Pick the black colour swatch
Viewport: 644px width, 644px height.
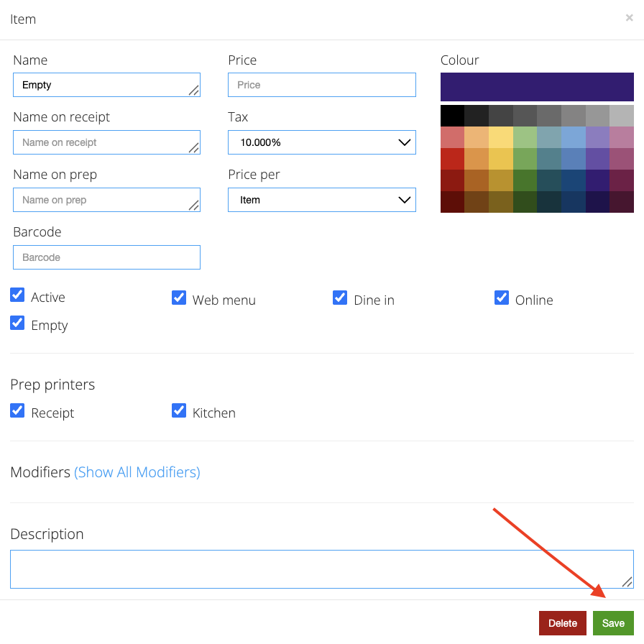pos(452,116)
